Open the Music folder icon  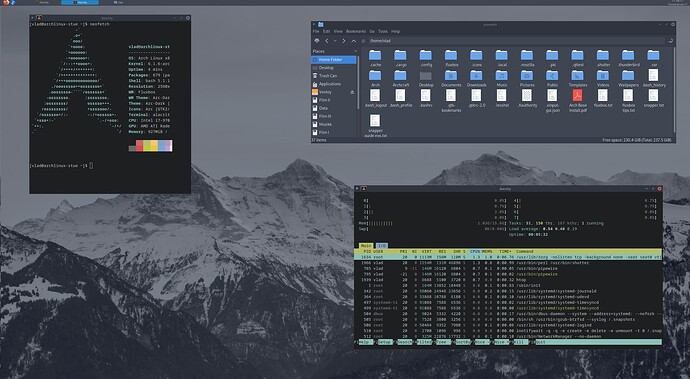502,76
